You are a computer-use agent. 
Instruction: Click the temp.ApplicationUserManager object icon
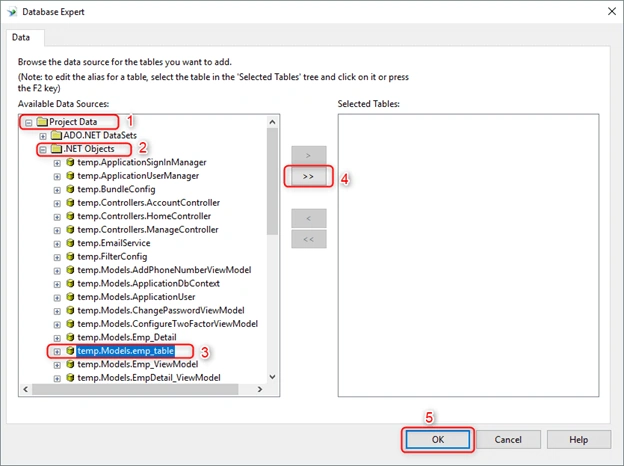point(70,175)
